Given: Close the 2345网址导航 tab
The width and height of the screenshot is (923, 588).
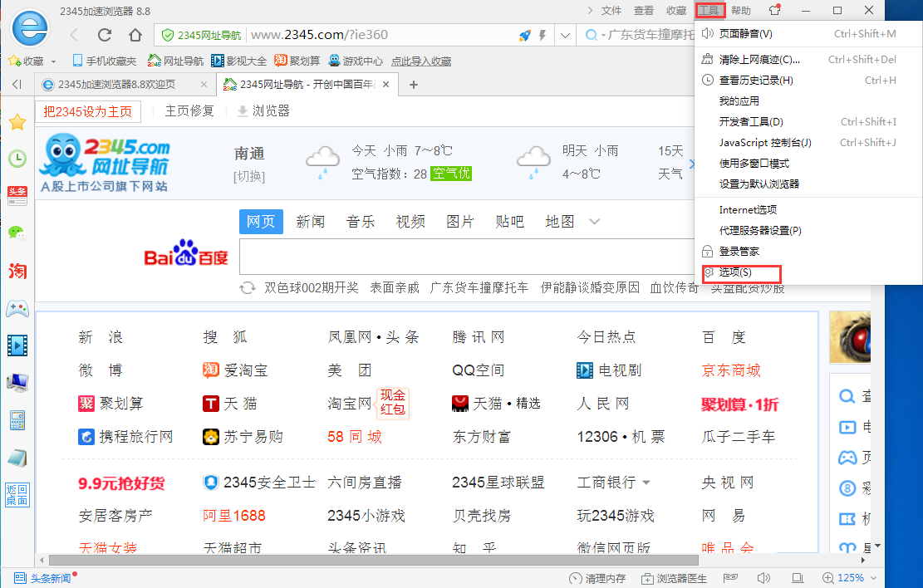Looking at the screenshot, I should 386,85.
